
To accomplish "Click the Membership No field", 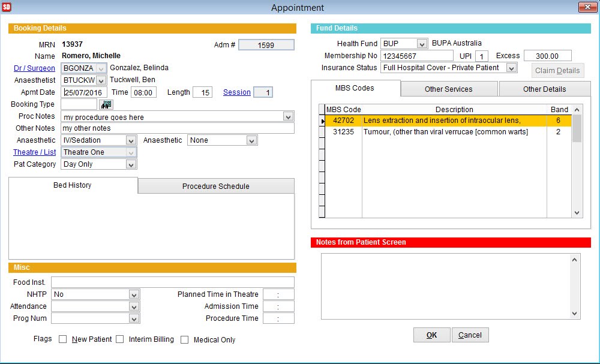I will click(x=417, y=56).
